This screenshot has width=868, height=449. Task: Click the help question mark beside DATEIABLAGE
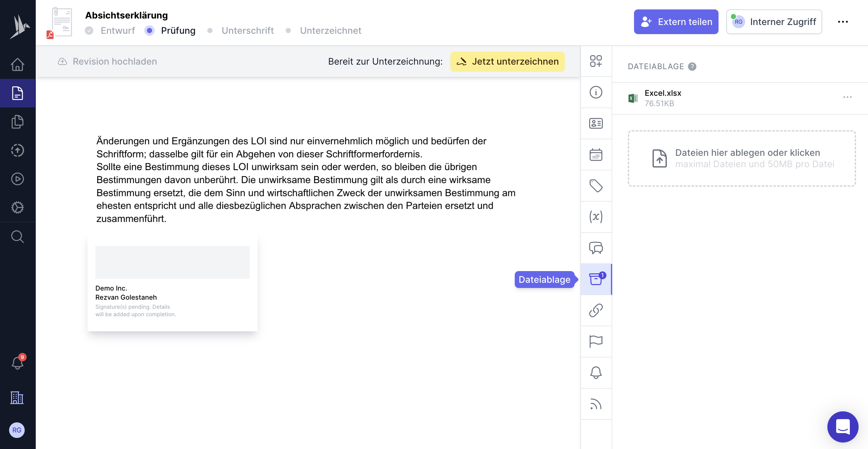tap(692, 66)
